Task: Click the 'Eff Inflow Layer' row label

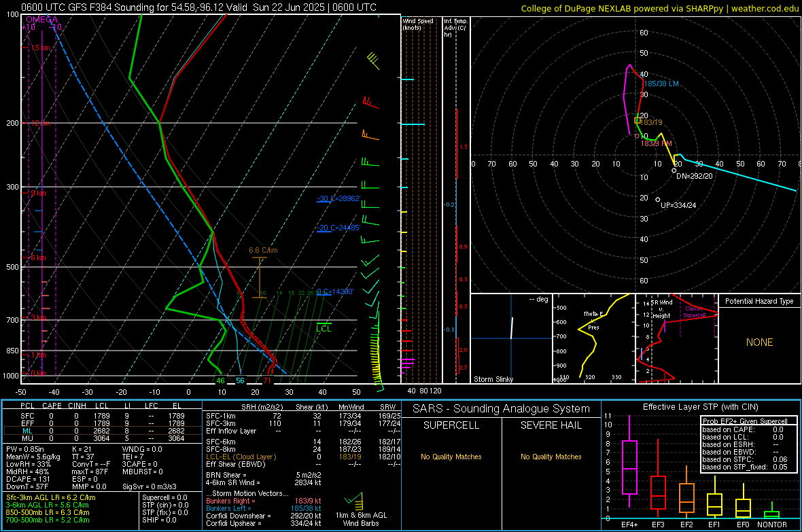Action: (x=231, y=431)
